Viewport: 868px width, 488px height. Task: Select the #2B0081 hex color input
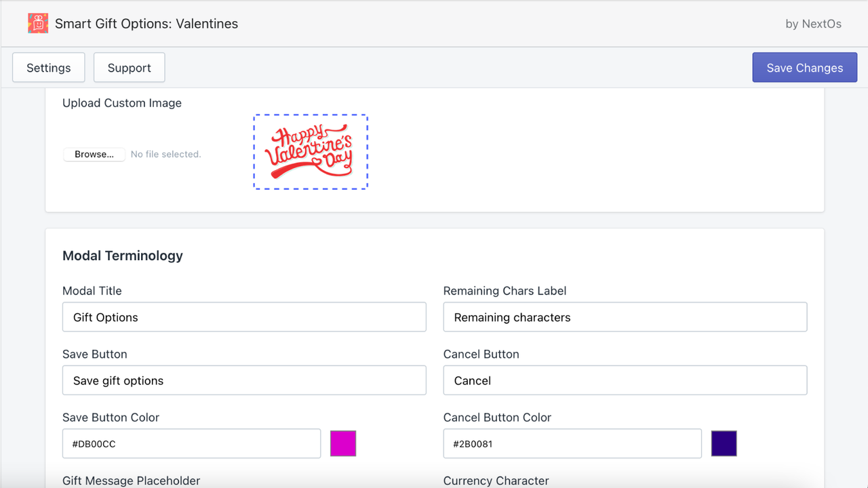coord(572,443)
